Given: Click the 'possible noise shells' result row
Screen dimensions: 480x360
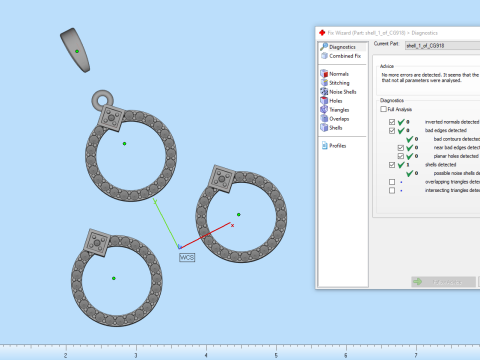Looking at the screenshot, I should 443,173.
